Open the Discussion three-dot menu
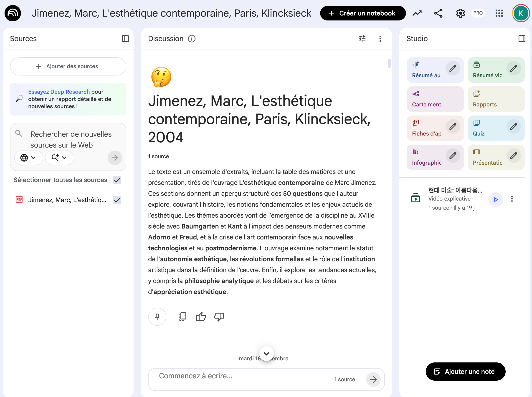The width and height of the screenshot is (532, 397). 380,39
